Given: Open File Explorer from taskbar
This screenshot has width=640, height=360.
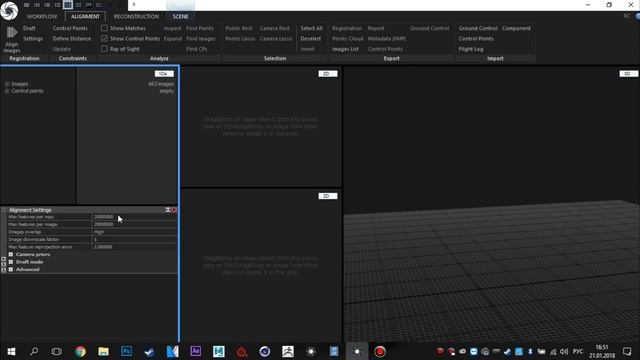Looking at the screenshot, I should 103,351.
